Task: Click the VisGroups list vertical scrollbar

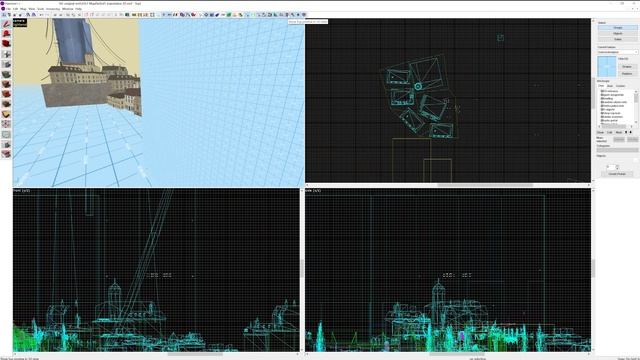Action: pyautogui.click(x=636, y=108)
